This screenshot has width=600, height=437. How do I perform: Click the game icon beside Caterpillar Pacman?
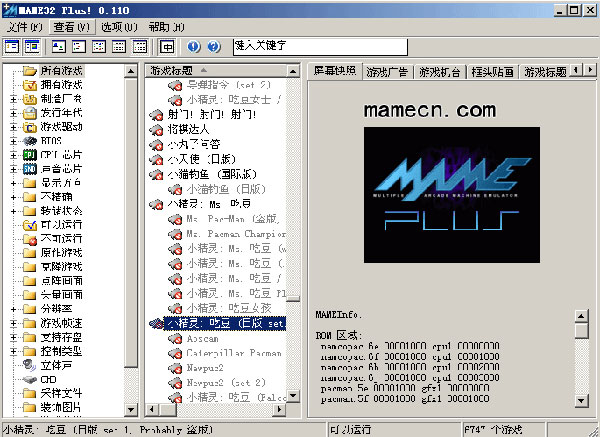175,354
